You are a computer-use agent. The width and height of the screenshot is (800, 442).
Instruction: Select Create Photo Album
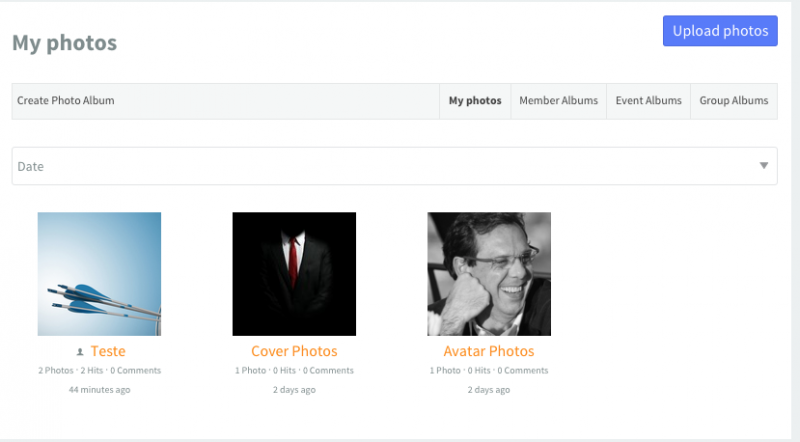point(66,101)
